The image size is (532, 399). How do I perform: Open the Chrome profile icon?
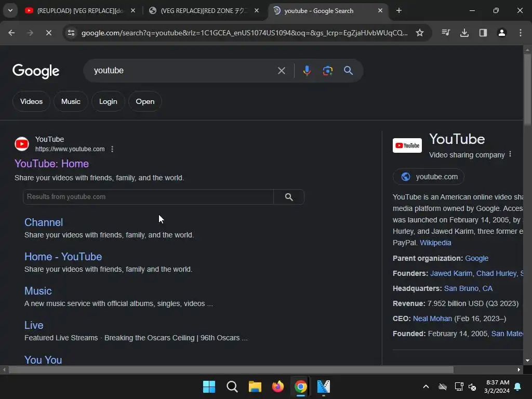tap(502, 33)
